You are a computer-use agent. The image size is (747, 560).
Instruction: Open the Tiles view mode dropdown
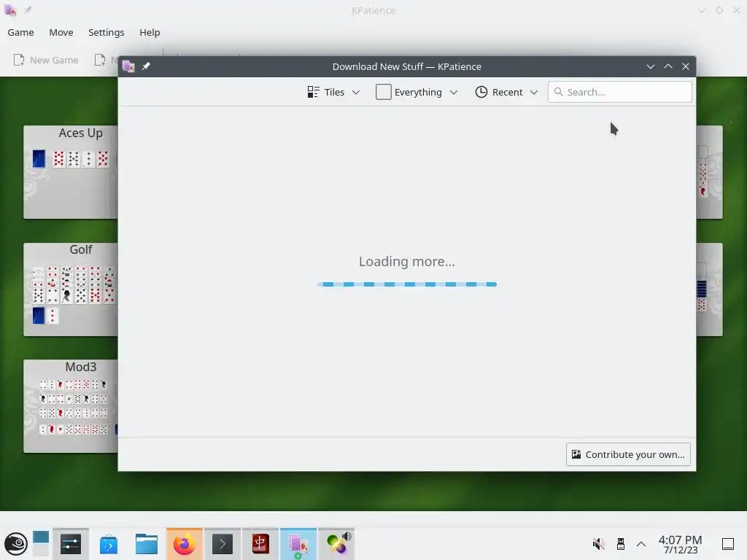tap(333, 92)
